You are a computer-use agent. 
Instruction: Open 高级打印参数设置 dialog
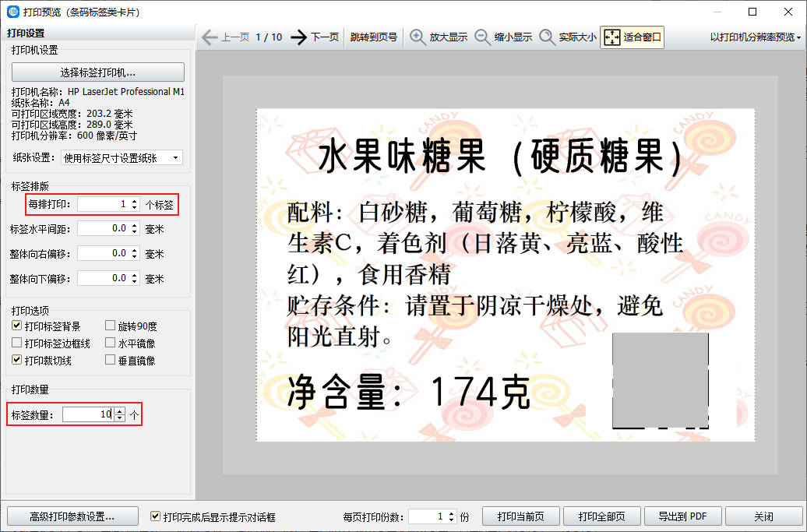pos(72,516)
